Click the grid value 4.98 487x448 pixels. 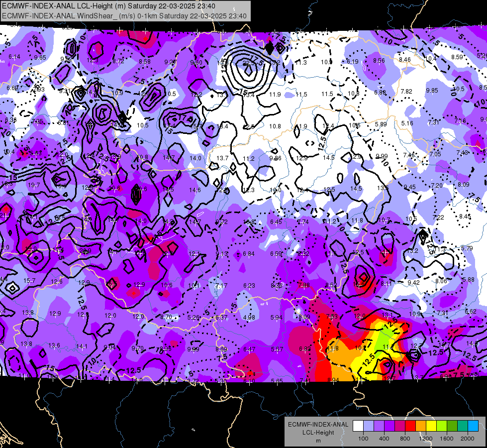click(249, 318)
